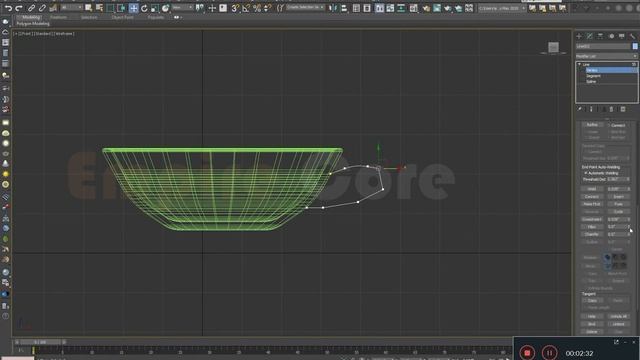The image size is (640, 360).
Task: Click the Undo arrow icon
Action: (x=8, y=8)
